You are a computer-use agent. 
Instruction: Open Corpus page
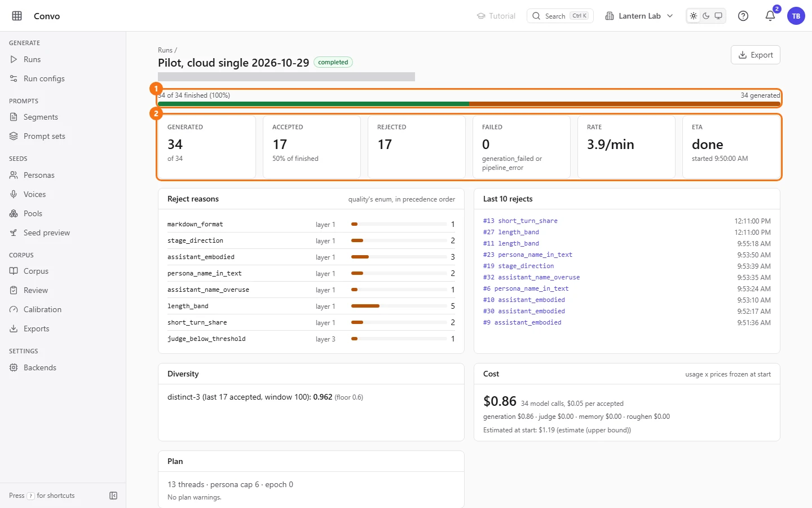63,271
